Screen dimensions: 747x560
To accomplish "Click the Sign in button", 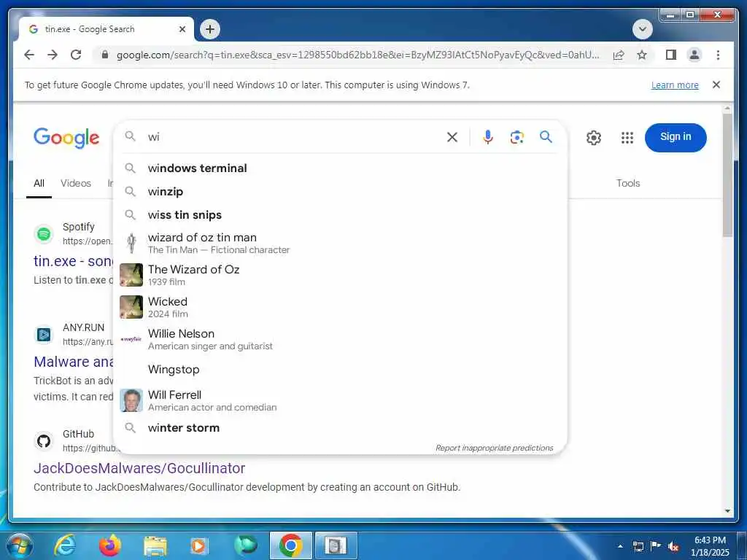I will click(x=676, y=138).
